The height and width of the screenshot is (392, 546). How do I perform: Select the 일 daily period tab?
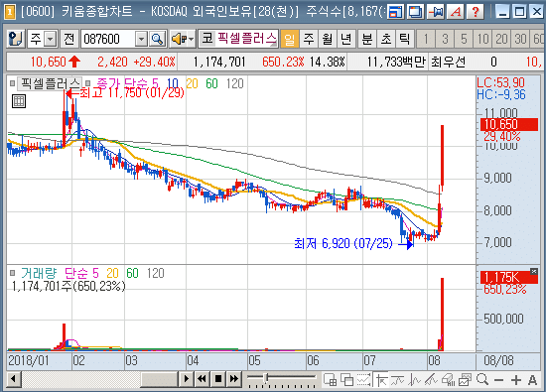point(289,39)
